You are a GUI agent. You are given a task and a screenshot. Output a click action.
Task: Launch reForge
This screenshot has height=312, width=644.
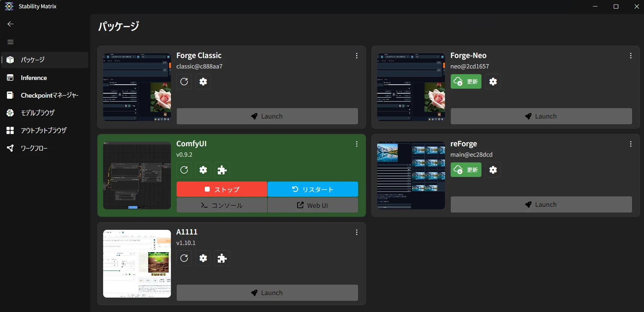[x=541, y=205]
